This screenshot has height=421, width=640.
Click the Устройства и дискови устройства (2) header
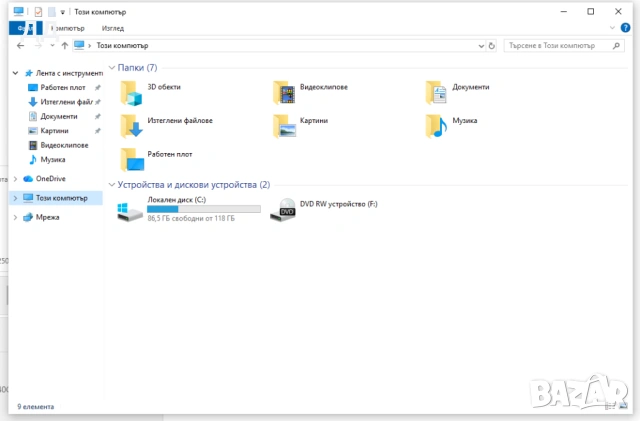click(x=194, y=185)
